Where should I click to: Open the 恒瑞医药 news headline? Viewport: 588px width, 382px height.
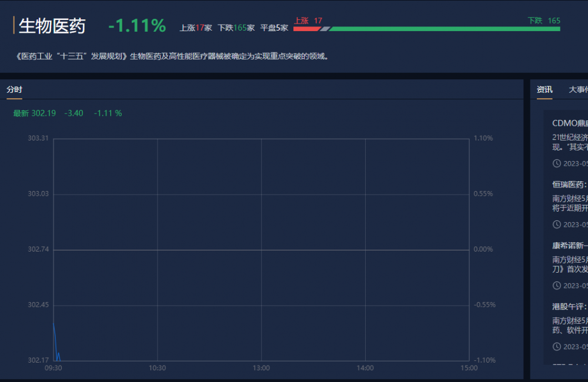tap(569, 184)
